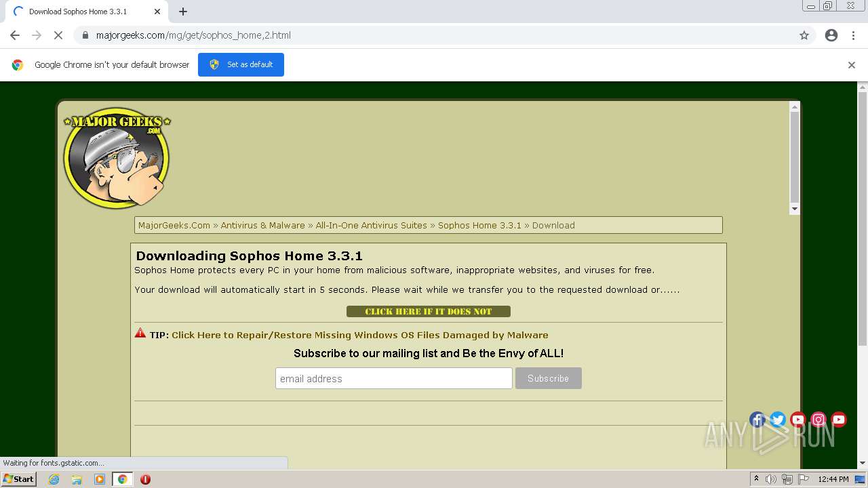Open the network tray icon
Screen dimensions: 868x488
pos(787,479)
